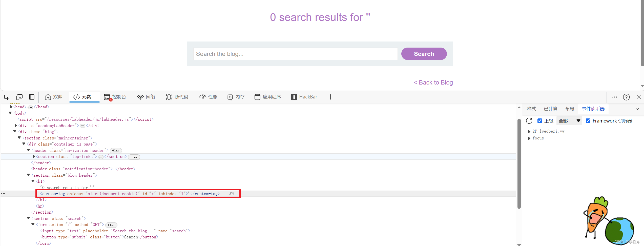Open the 性能 performance tab
This screenshot has height=246, width=644.
pyautogui.click(x=208, y=97)
